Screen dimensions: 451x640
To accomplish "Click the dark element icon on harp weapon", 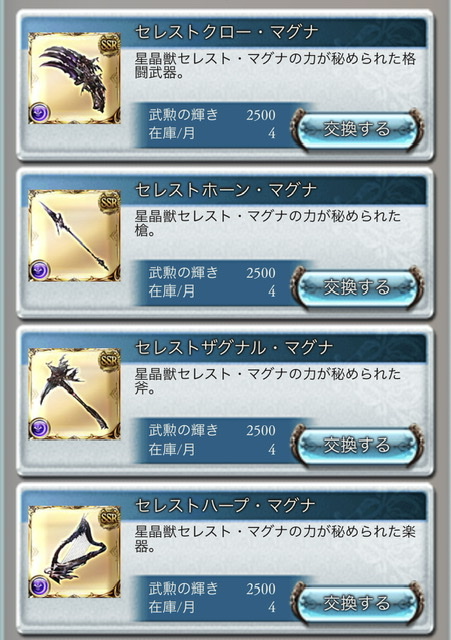I will [40, 586].
